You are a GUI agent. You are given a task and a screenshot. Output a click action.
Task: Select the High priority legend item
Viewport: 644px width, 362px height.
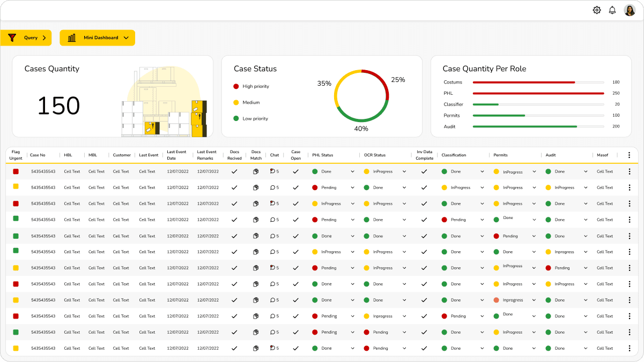(251, 86)
